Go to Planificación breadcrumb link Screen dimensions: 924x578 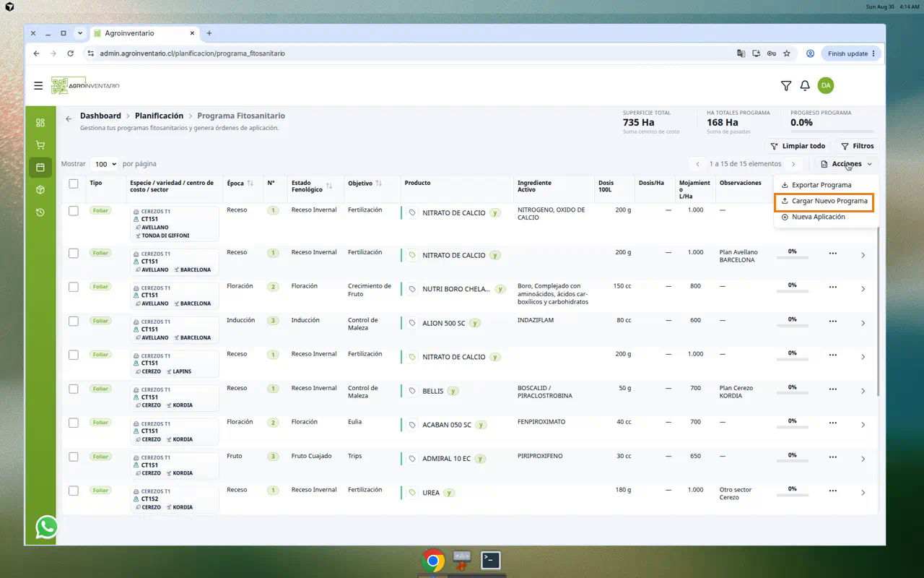[x=159, y=116]
